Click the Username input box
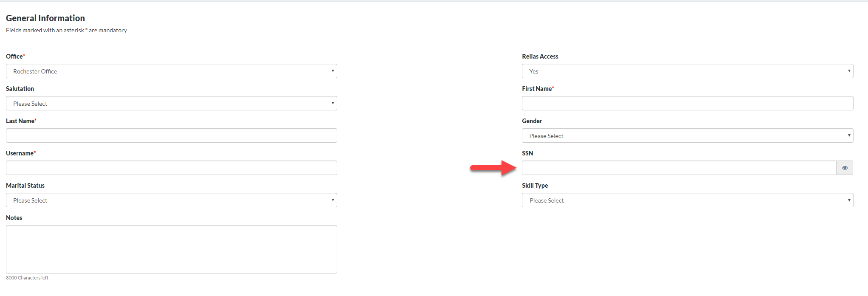The height and width of the screenshot is (296, 868). pos(171,168)
